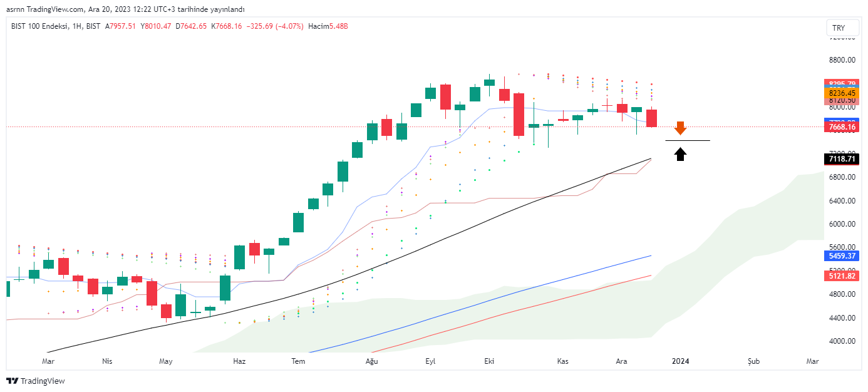Click the Eyl month label
This screenshot has height=392, width=868.
tap(430, 361)
